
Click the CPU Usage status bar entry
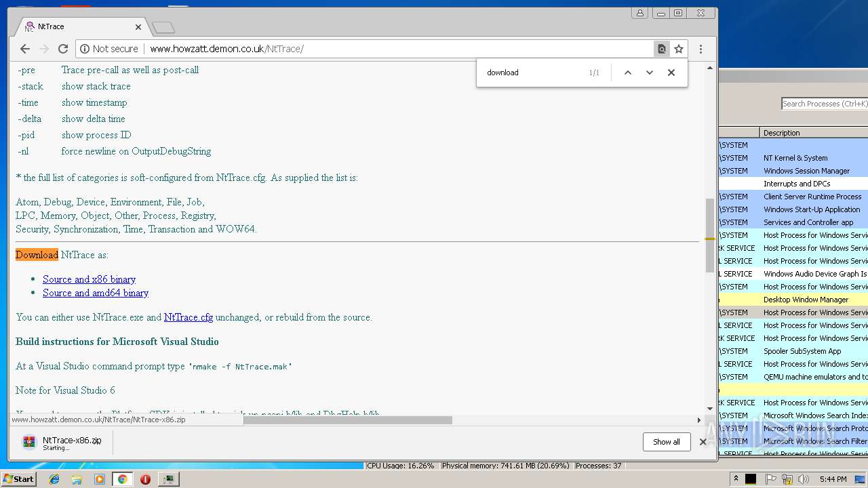[x=401, y=466]
